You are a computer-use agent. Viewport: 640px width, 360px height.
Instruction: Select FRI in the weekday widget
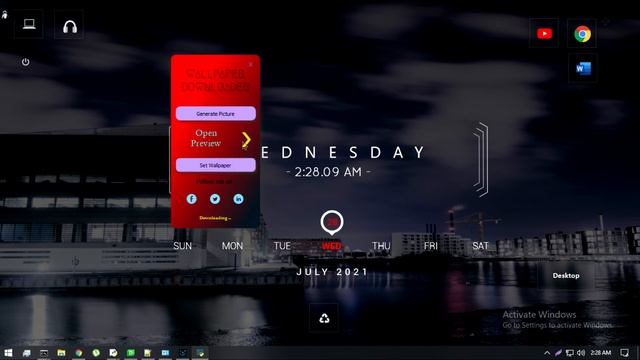pyautogui.click(x=431, y=246)
